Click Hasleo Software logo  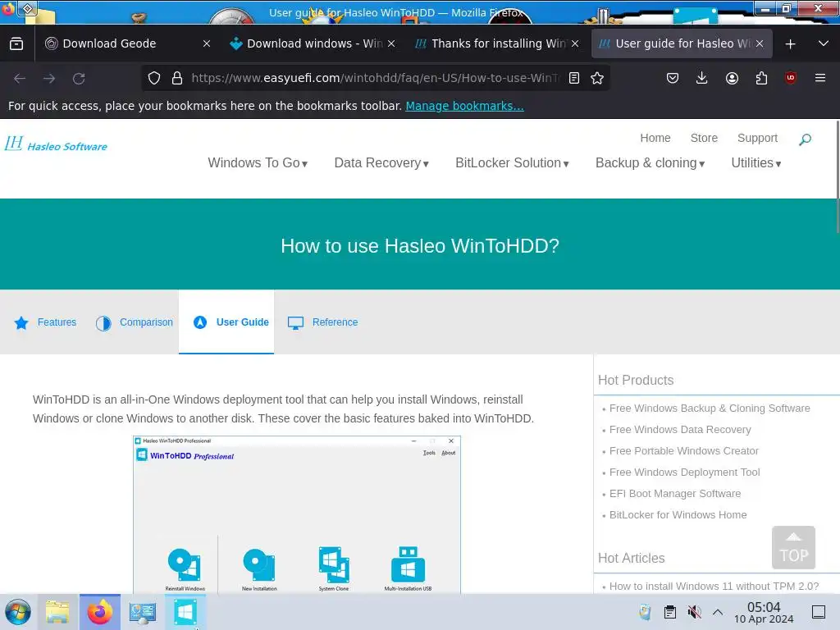click(x=56, y=144)
